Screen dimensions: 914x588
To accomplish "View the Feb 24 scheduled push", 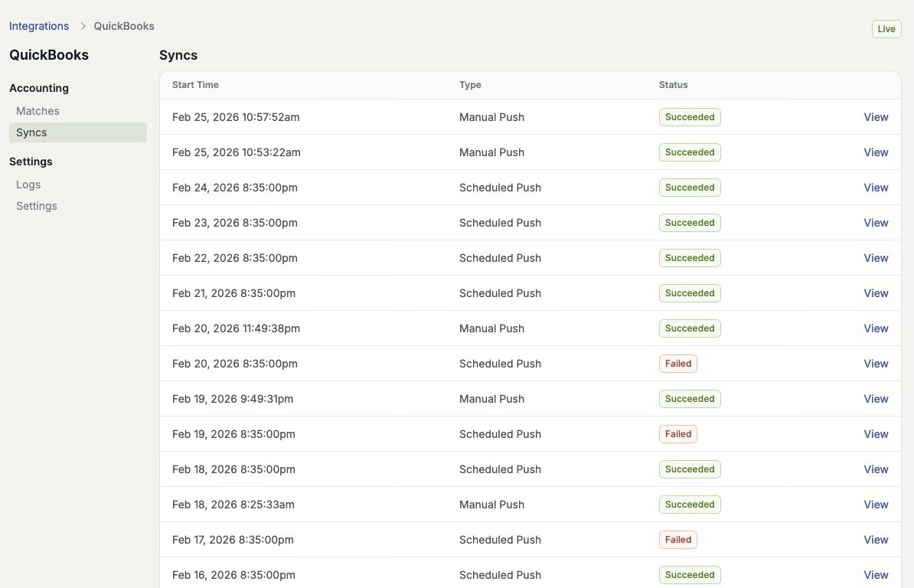I will (x=876, y=188).
